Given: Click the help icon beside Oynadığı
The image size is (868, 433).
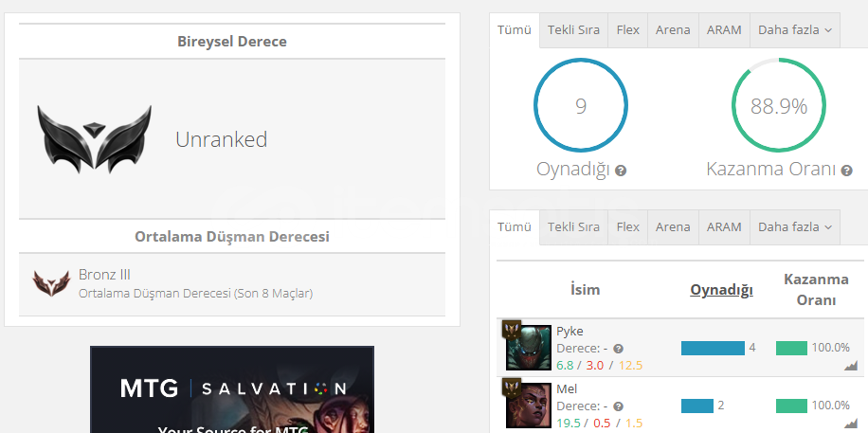Looking at the screenshot, I should click(621, 171).
